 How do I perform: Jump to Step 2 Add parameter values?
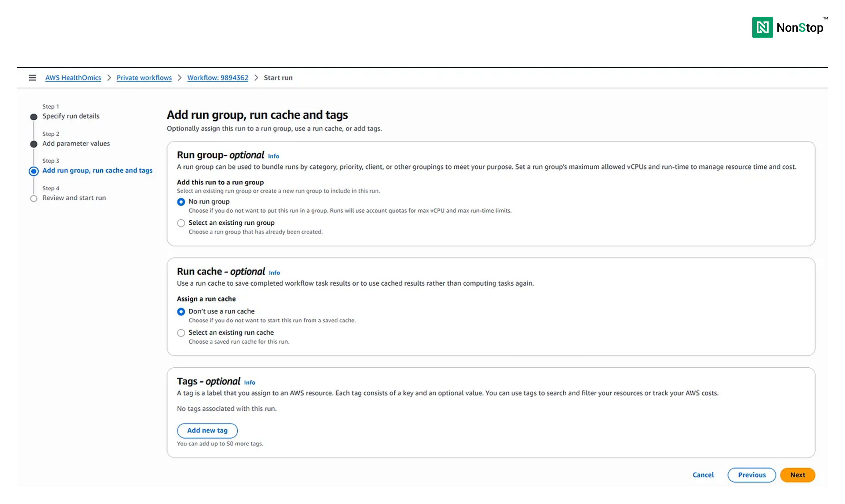coord(76,143)
